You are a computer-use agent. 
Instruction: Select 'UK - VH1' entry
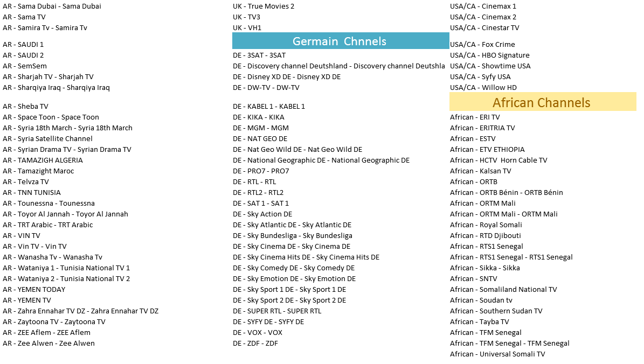[247, 27]
